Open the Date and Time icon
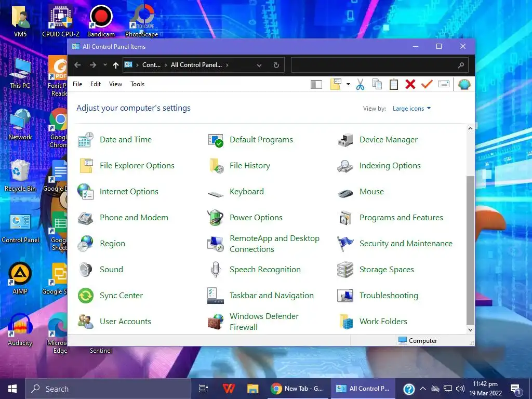The width and height of the screenshot is (532, 399). click(86, 140)
